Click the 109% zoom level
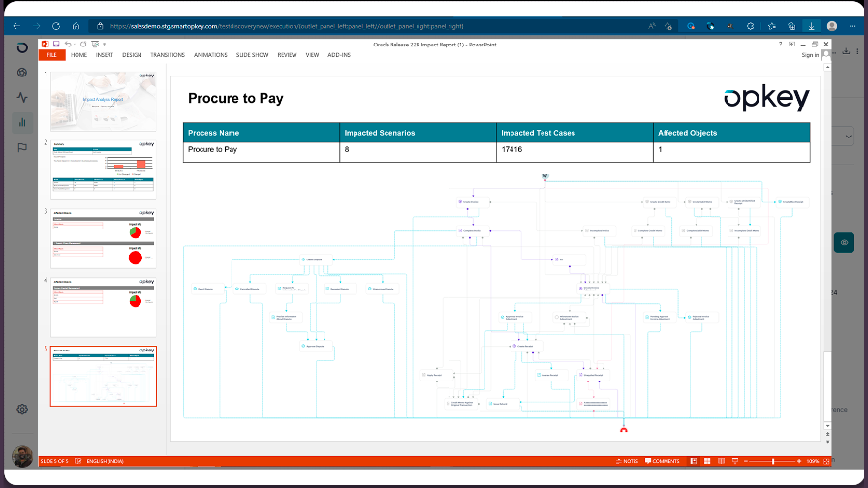 click(x=812, y=461)
